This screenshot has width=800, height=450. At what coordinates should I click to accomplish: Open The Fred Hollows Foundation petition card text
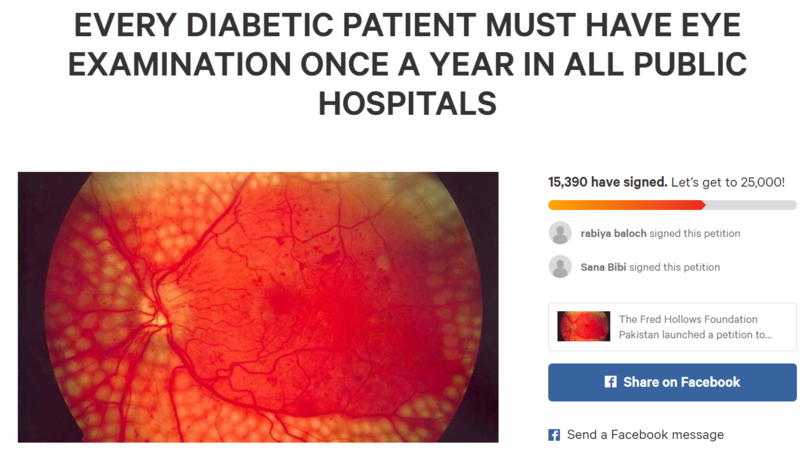click(695, 327)
